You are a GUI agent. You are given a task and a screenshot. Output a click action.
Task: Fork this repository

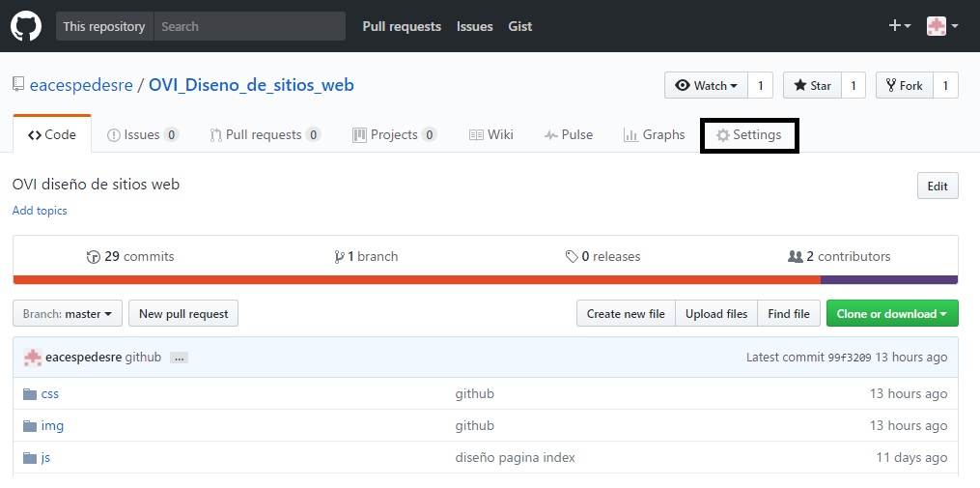coord(905,86)
